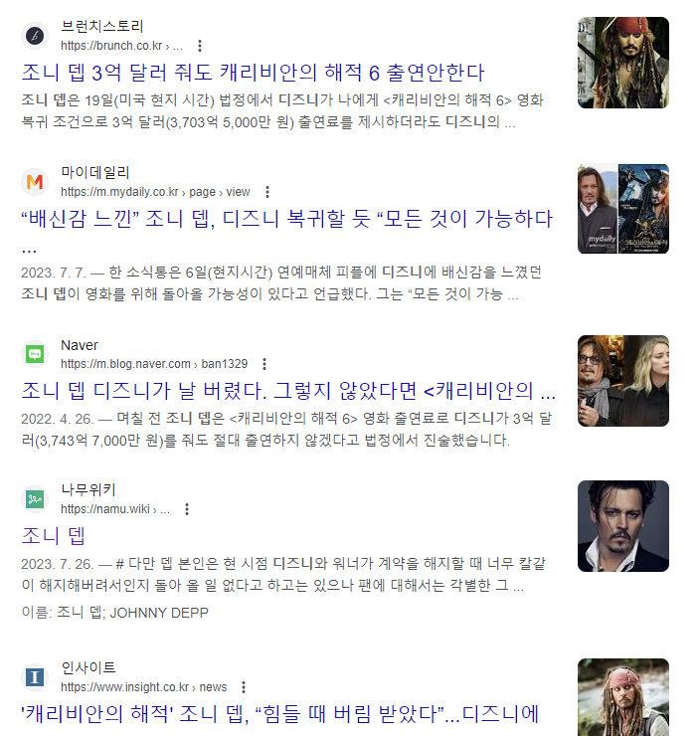
Task: Open three-dot menu next to brunch.co.kr URL
Action: click(200, 46)
